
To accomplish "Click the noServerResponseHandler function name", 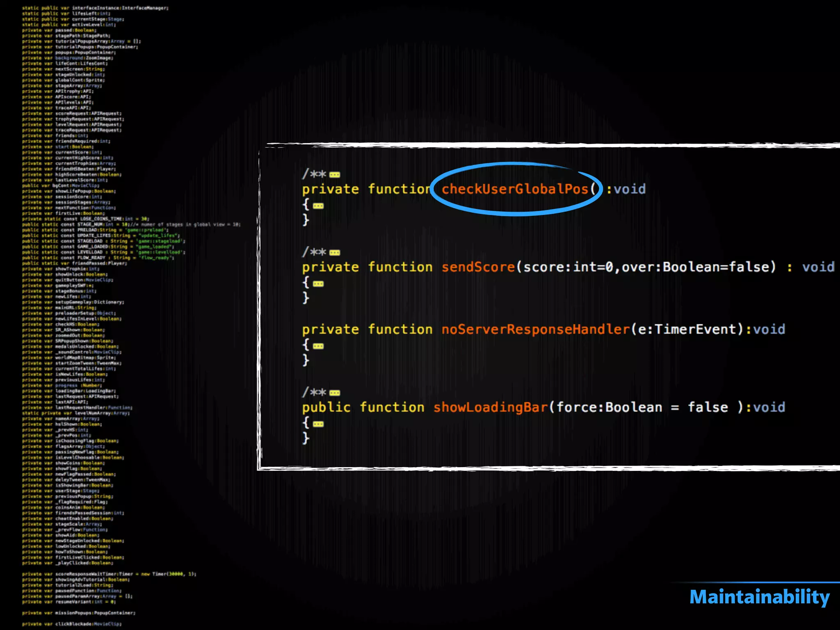I will click(x=535, y=329).
